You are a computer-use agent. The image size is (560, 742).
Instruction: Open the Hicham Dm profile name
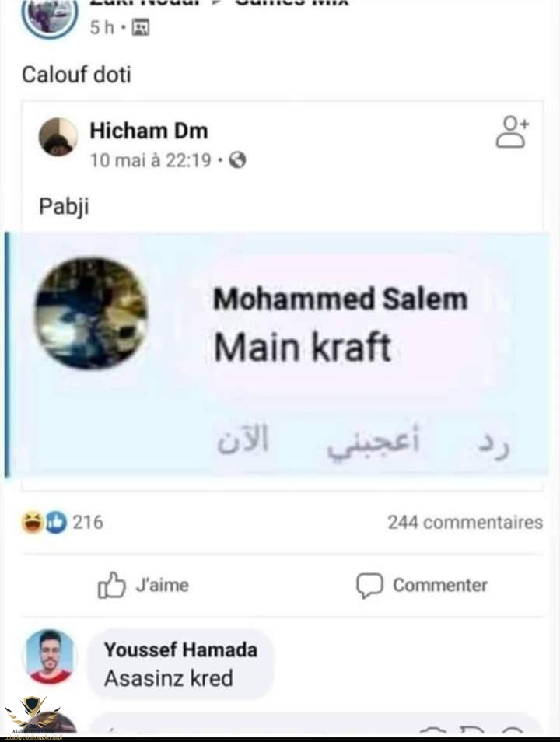(x=149, y=131)
